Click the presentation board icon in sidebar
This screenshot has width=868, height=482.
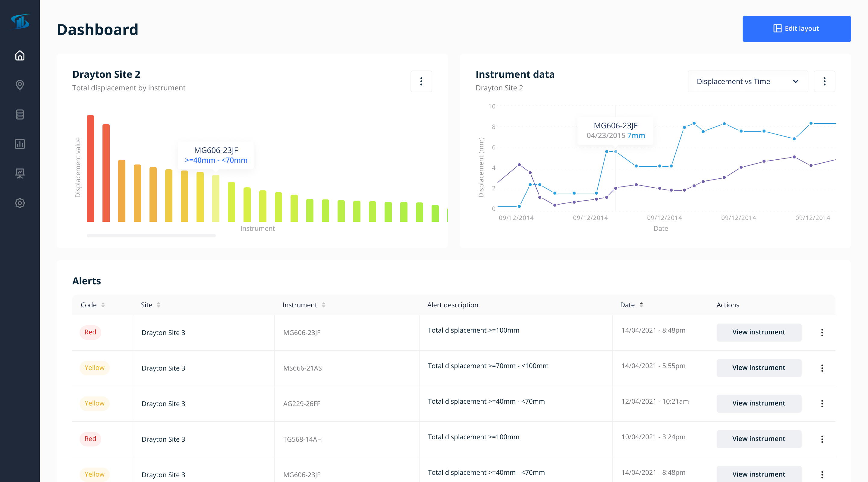[20, 174]
